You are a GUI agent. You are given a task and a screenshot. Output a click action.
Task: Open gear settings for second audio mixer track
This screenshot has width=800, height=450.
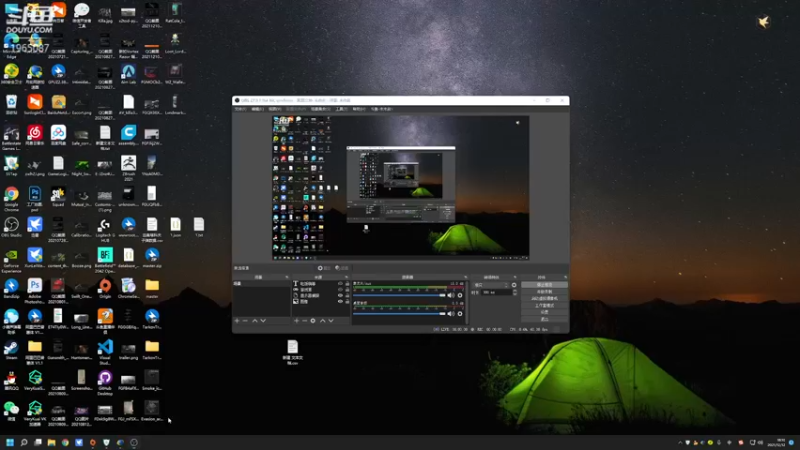[x=460, y=314]
